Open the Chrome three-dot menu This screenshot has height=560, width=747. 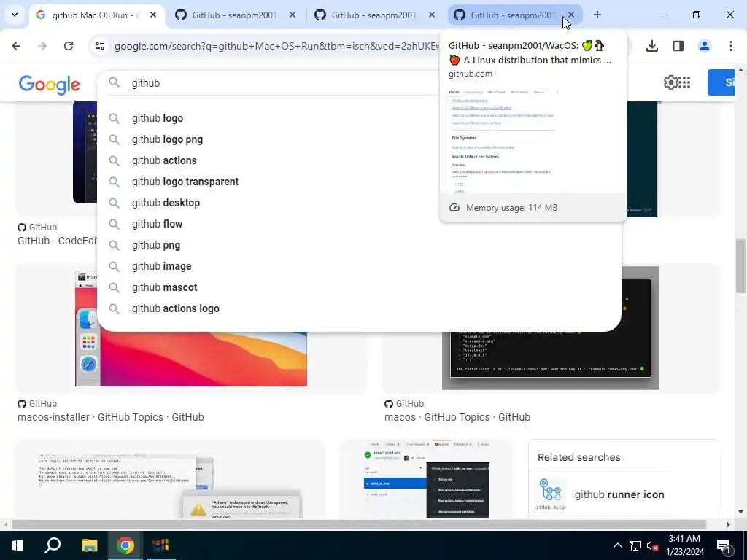point(731,46)
